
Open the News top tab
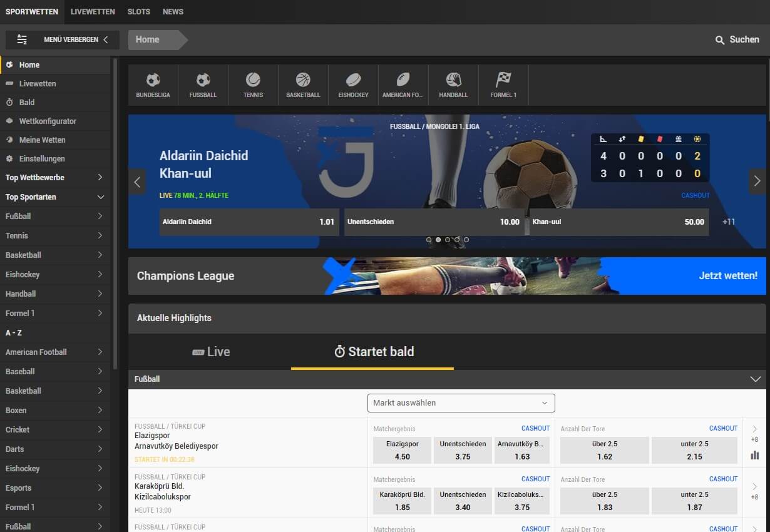click(x=173, y=12)
